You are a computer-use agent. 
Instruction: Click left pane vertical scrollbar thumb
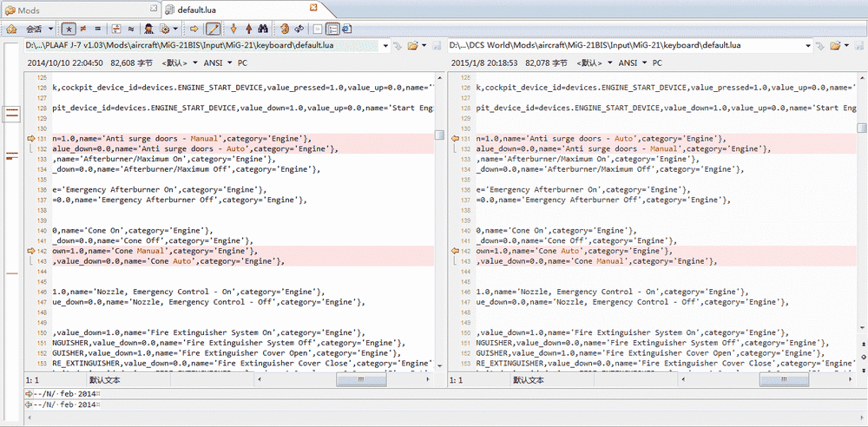pos(439,135)
